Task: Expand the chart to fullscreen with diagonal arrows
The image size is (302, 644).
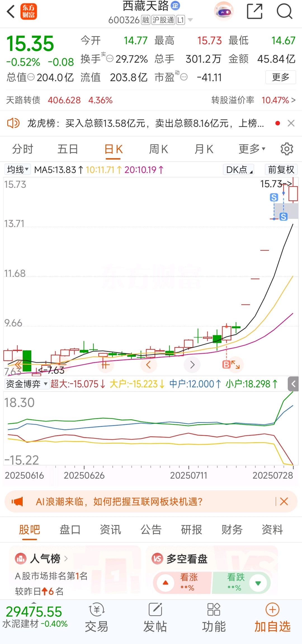Action: point(236,365)
